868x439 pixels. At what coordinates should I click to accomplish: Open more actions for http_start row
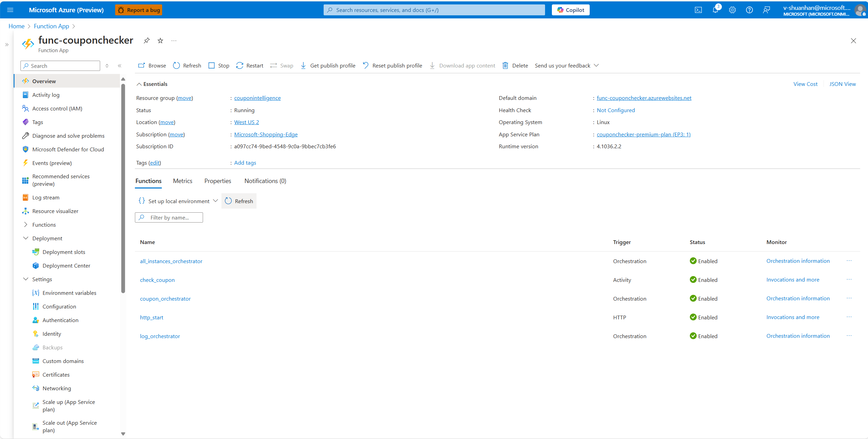(x=849, y=317)
